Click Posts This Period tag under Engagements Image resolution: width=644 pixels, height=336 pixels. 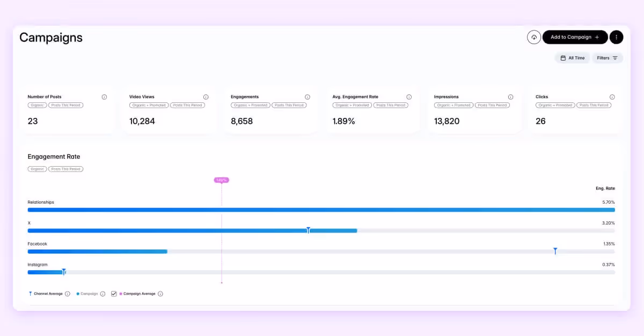click(x=289, y=105)
